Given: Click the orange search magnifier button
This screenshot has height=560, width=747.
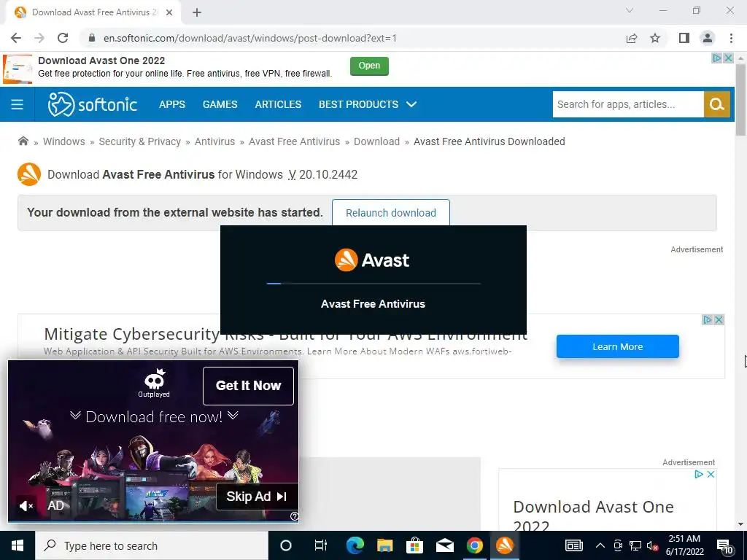Looking at the screenshot, I should pyautogui.click(x=716, y=104).
